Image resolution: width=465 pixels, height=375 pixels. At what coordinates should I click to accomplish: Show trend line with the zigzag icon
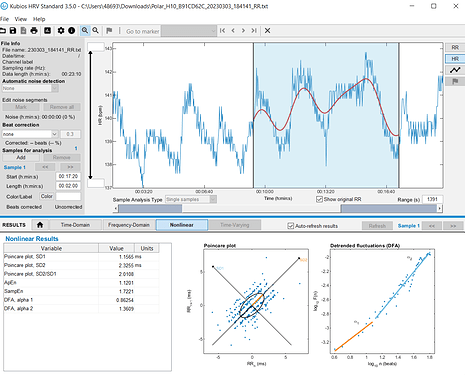pos(455,70)
